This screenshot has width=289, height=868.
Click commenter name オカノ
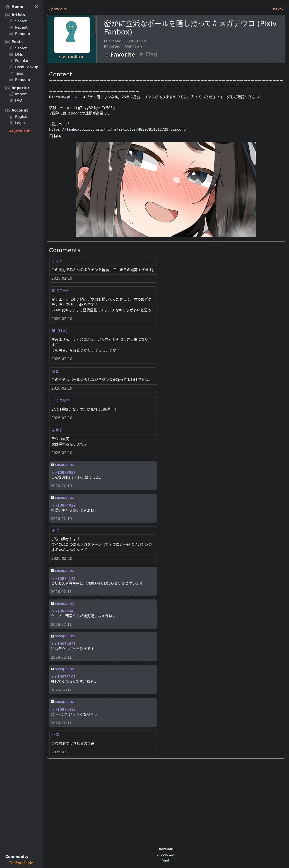click(57, 261)
